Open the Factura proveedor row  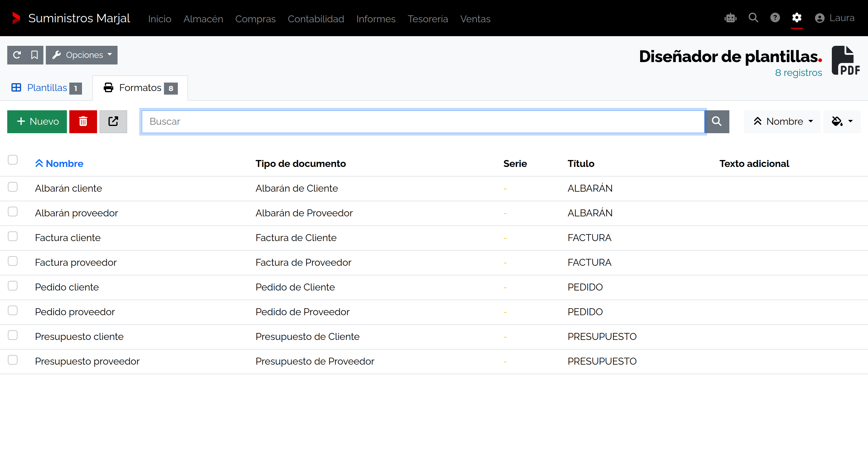click(x=434, y=263)
